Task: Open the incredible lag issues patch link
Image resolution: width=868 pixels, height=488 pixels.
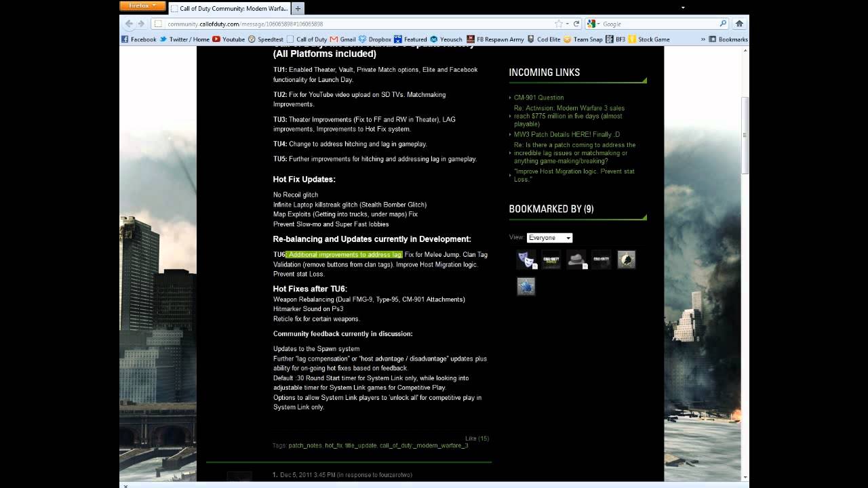Action: [574, 153]
